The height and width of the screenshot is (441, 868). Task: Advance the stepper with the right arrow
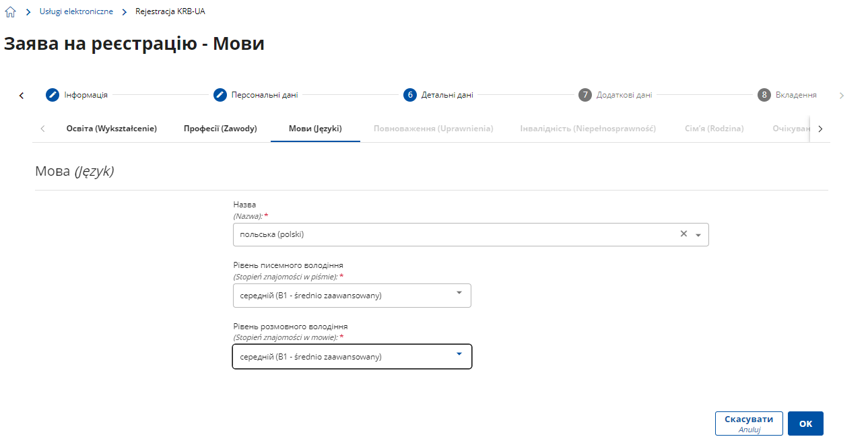point(842,96)
